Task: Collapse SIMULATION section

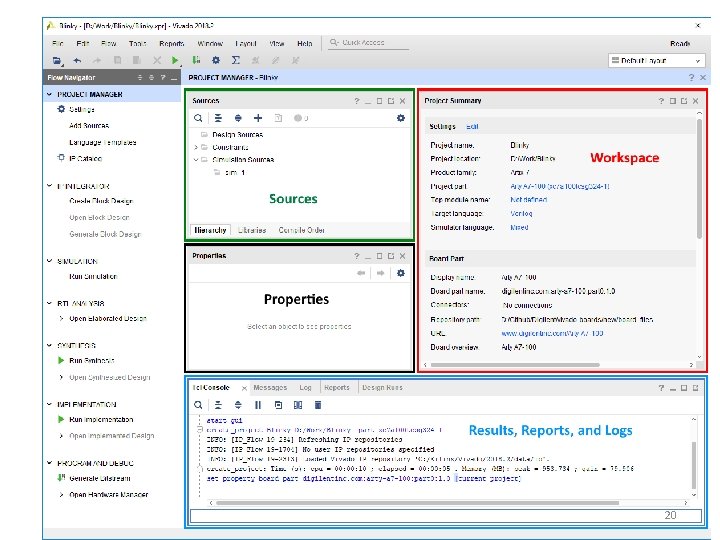Action: click(x=50, y=261)
